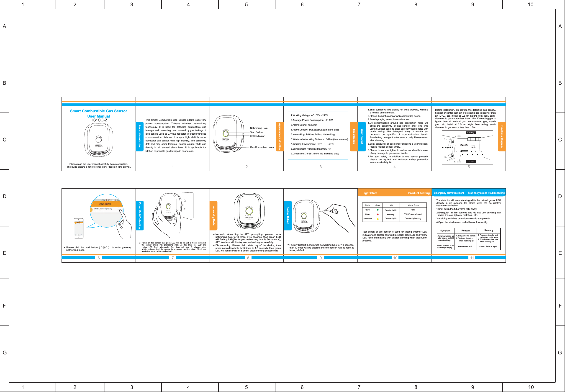Select the 'Functional Diagram' side tab
Screen dimensions: 565x392
(502, 136)
